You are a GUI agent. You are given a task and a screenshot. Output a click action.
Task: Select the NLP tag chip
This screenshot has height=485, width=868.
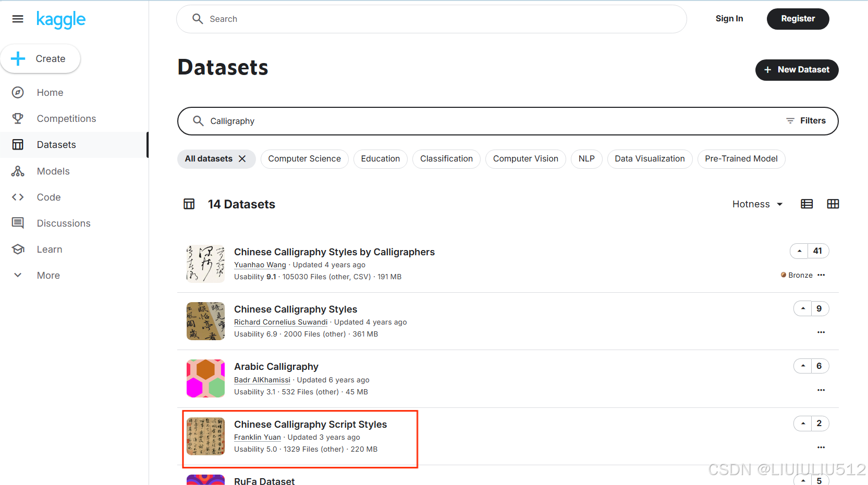click(x=586, y=159)
